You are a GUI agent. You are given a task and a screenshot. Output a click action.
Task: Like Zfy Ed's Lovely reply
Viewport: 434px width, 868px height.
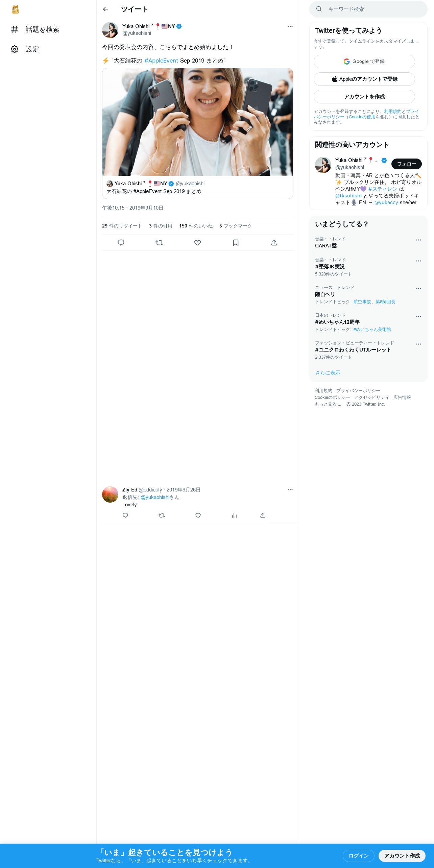[x=198, y=515]
